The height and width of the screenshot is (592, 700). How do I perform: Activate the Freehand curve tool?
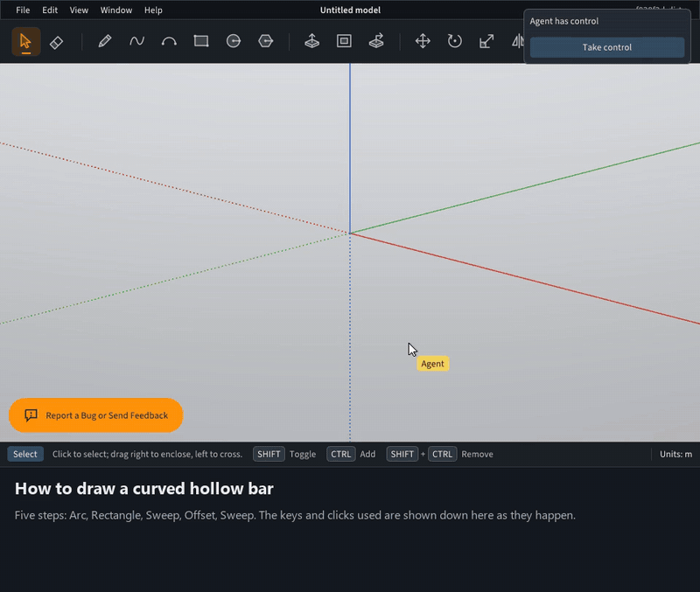[x=136, y=41]
